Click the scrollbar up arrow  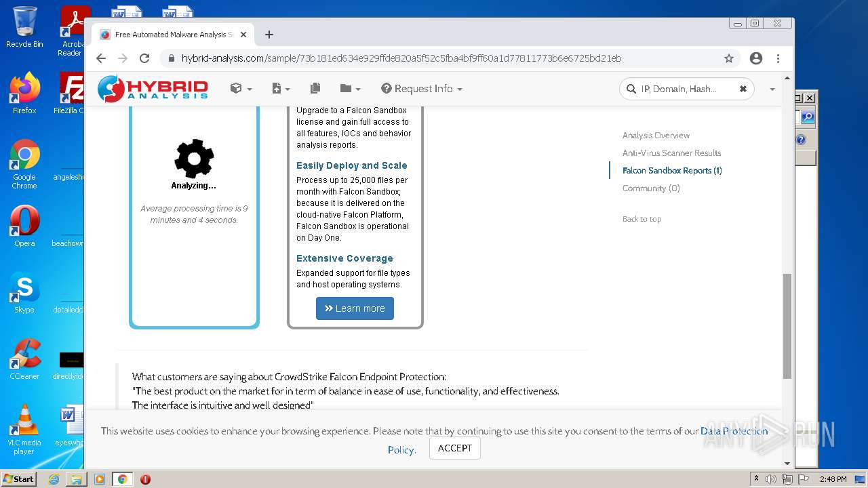pyautogui.click(x=787, y=78)
